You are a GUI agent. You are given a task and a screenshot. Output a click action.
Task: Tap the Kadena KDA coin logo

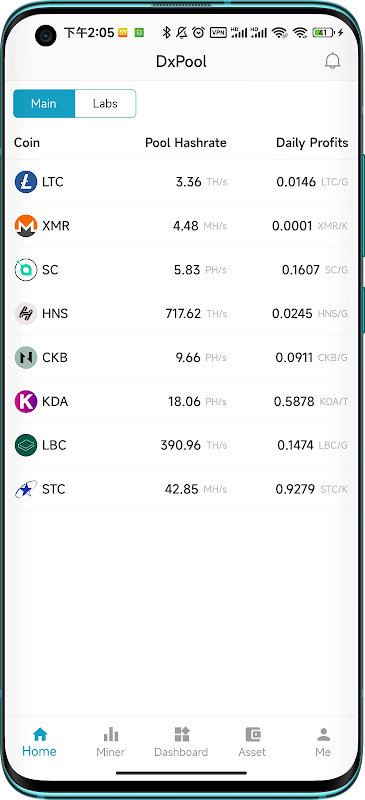point(26,402)
